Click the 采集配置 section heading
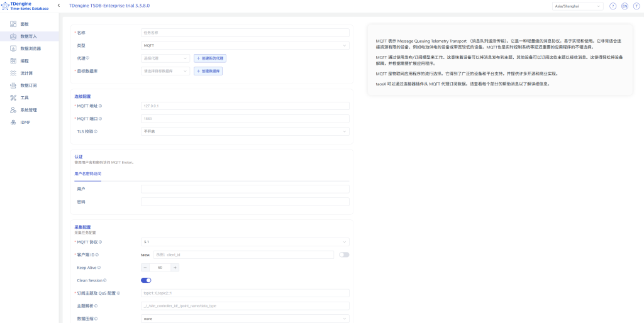This screenshot has width=644, height=323. [82, 227]
